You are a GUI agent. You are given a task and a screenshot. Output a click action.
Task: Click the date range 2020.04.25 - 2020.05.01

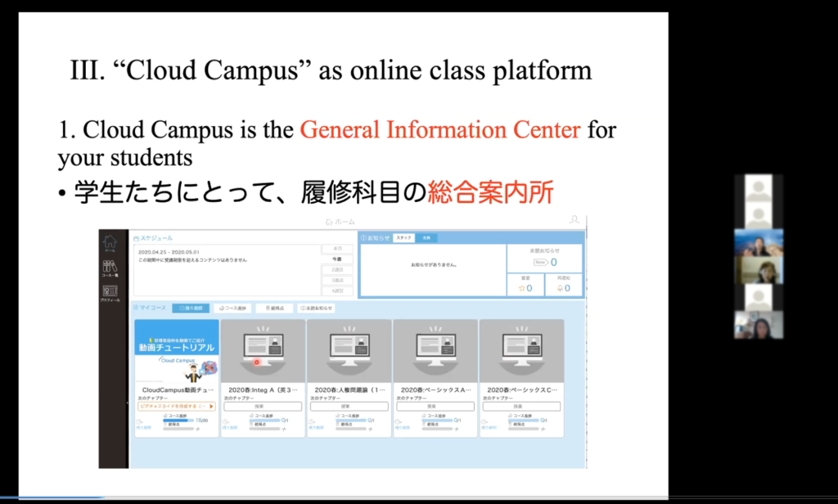[x=169, y=252]
